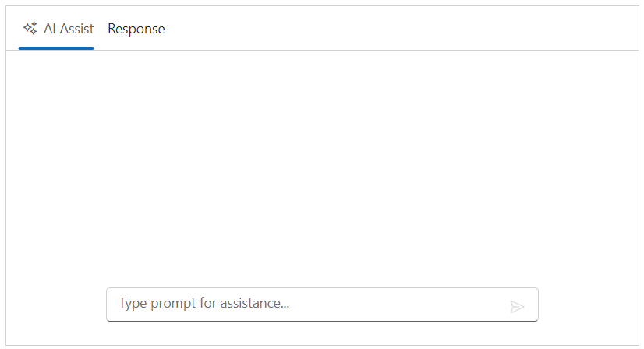
Task: Click the "AI Assist" tab label text
Action: pos(69,29)
